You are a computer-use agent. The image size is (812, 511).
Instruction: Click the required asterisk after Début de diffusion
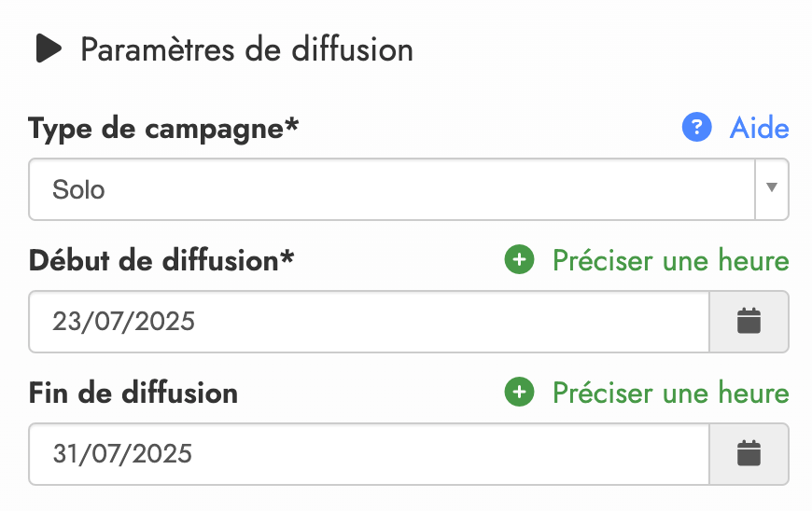(x=287, y=257)
